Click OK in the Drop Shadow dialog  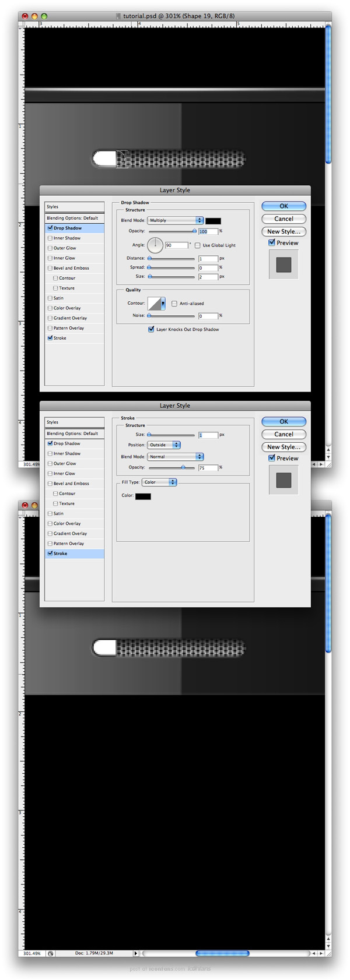(283, 206)
